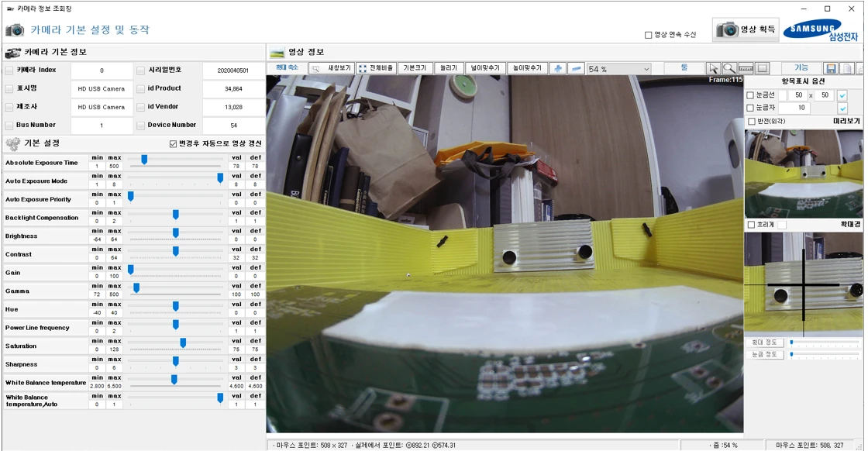The width and height of the screenshot is (868, 451).
Task: Click the 기본크기 button
Action: [415, 68]
